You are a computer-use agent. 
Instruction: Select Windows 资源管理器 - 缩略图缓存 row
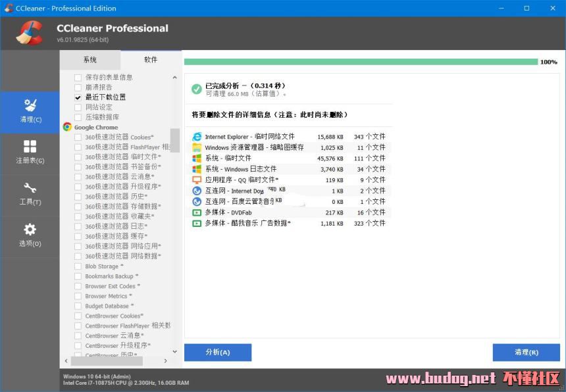(289, 147)
